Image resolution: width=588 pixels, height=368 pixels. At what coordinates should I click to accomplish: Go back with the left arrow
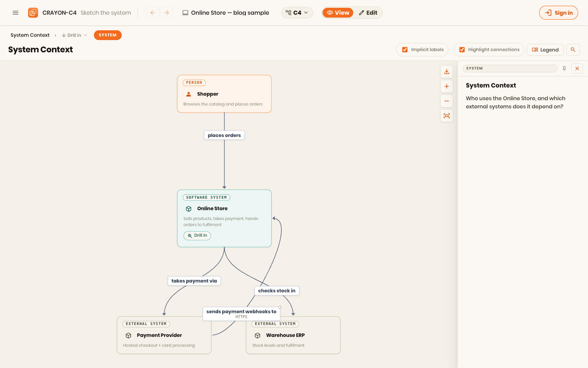(153, 13)
